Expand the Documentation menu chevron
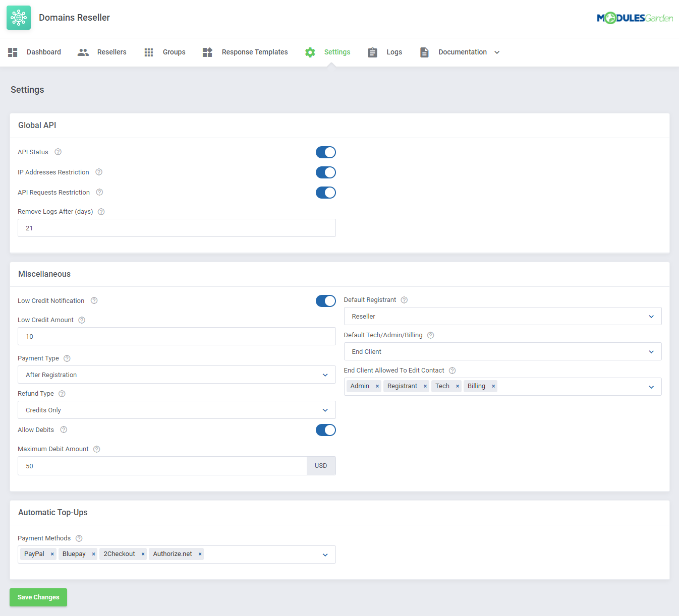 tap(497, 52)
